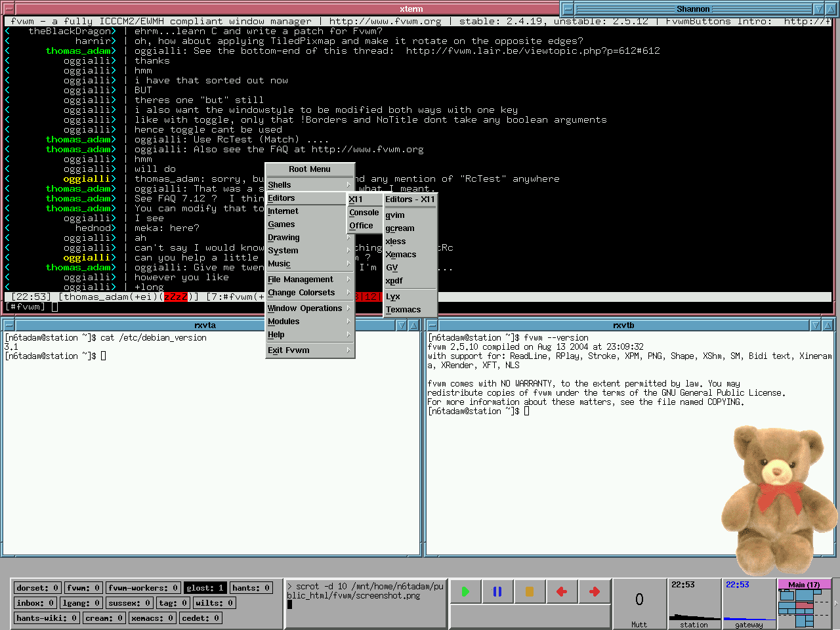Expand the Help submenu

tap(310, 335)
